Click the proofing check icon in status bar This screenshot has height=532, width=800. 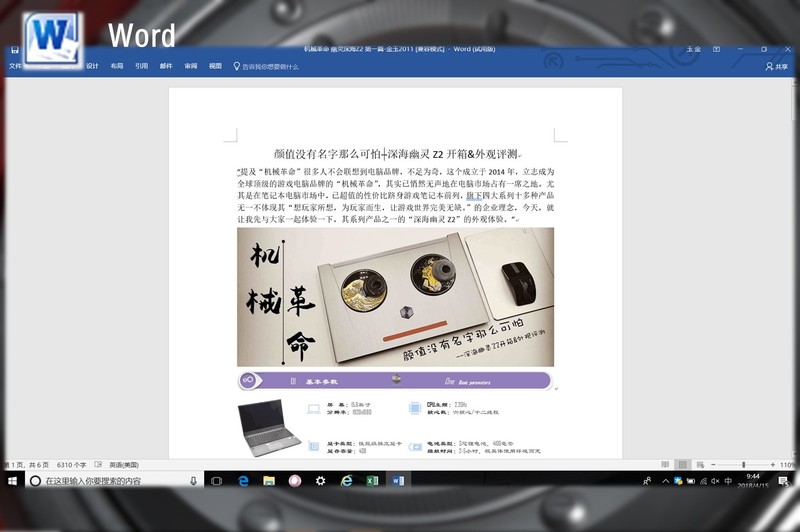pyautogui.click(x=98, y=465)
